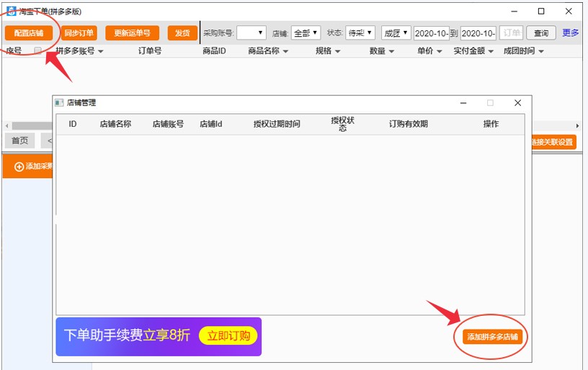Open the 拼多多账号 column filter arrow

tap(100, 51)
